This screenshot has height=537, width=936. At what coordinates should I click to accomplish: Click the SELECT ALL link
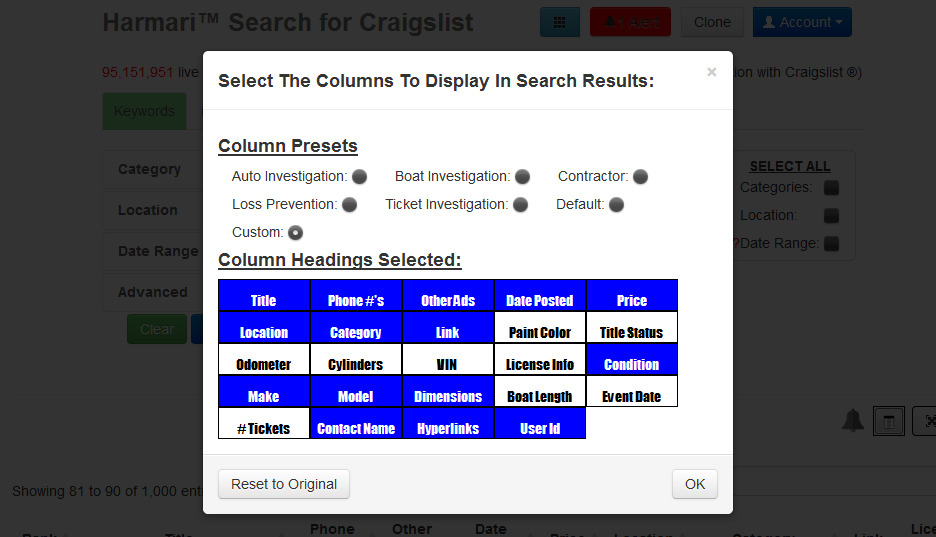(x=790, y=166)
